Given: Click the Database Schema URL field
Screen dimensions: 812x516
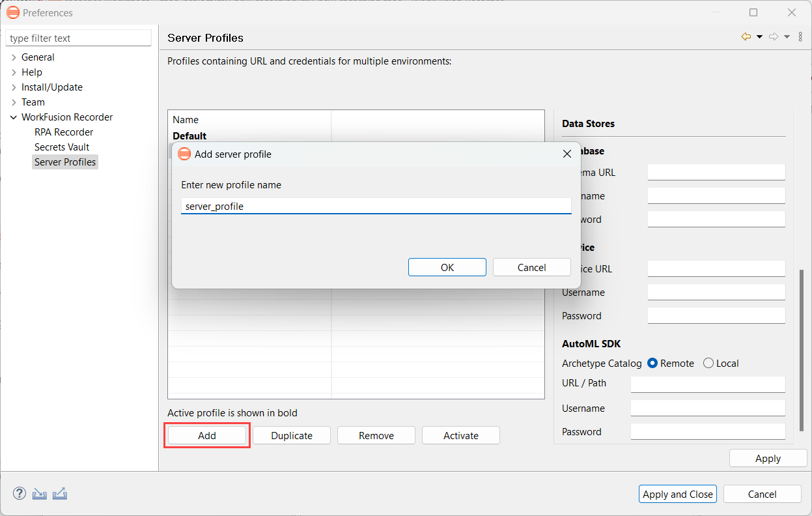Looking at the screenshot, I should pos(716,172).
